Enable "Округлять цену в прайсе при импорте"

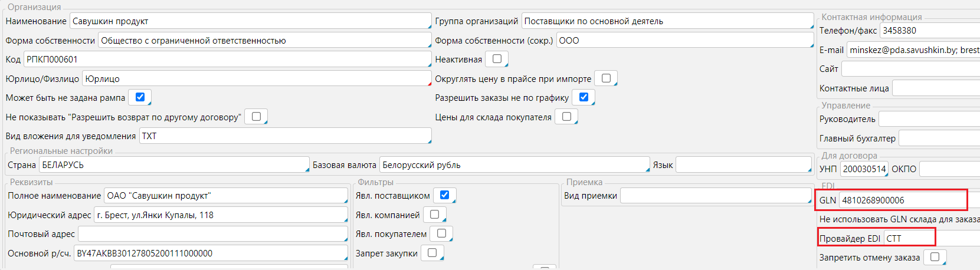[x=606, y=78]
